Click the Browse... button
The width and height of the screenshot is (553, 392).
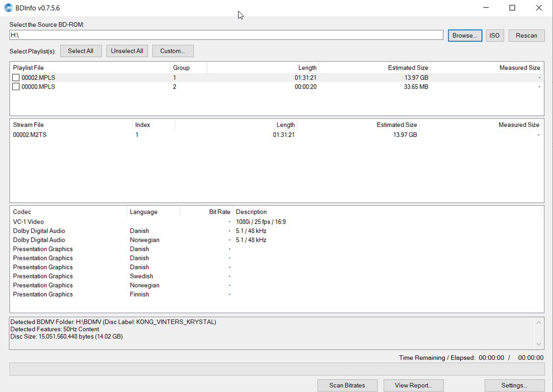point(465,35)
